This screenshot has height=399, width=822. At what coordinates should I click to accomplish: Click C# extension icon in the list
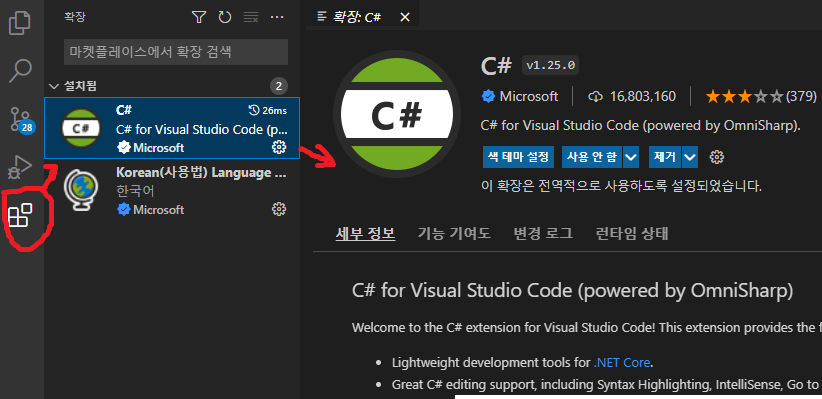point(81,128)
